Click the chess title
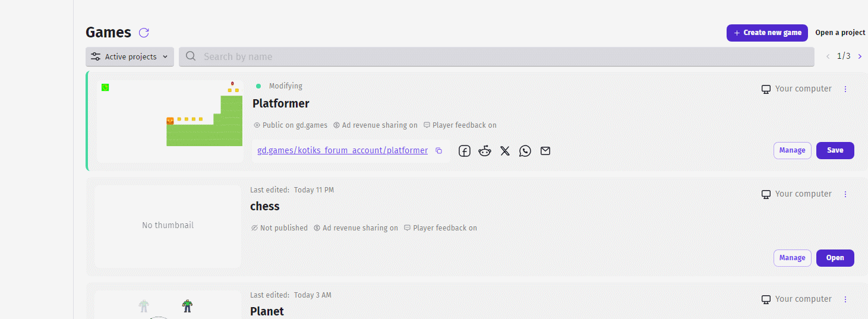The image size is (868, 319). (x=265, y=206)
